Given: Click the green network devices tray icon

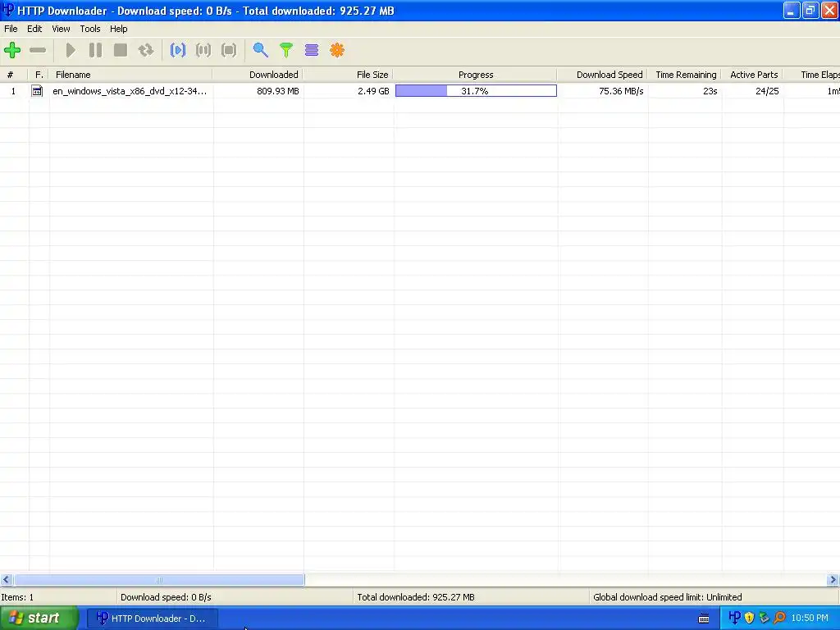Looking at the screenshot, I should pyautogui.click(x=764, y=618).
